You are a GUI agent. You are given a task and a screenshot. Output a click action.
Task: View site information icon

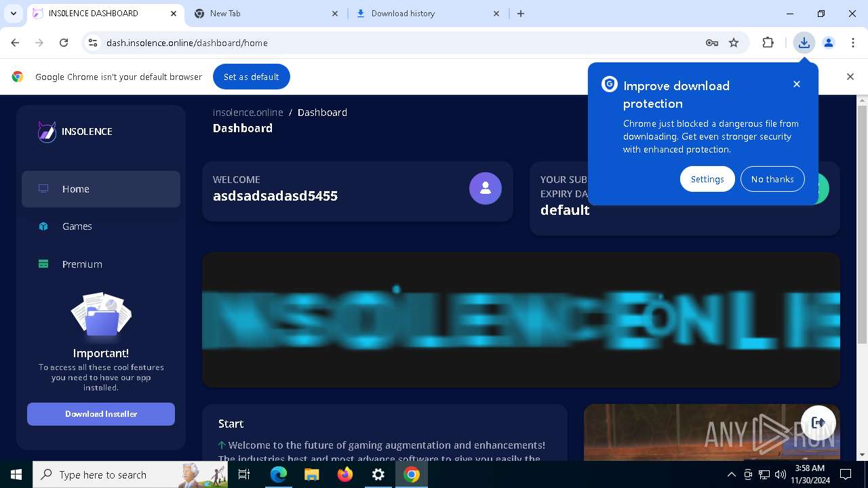94,43
